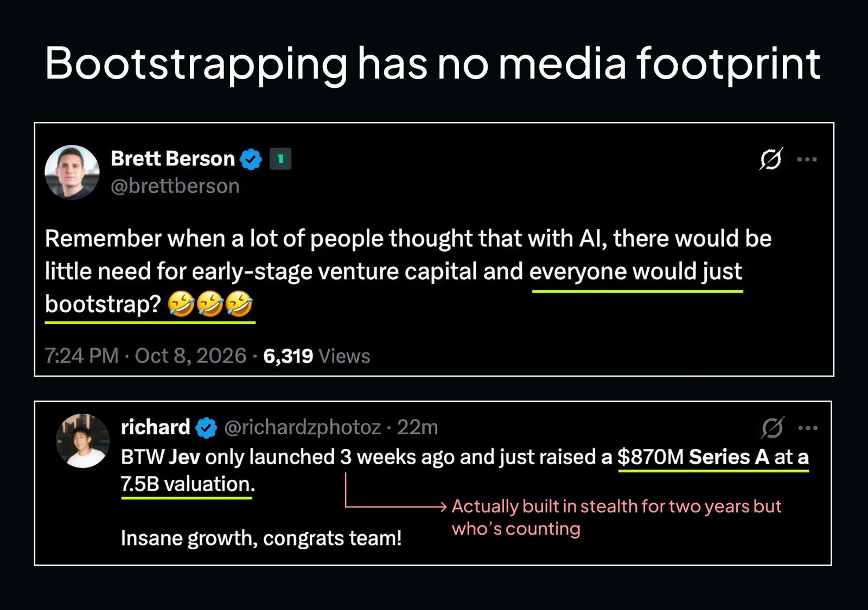Open the @brettberson handle link
Screen dimensions: 868x610
pyautogui.click(x=175, y=186)
